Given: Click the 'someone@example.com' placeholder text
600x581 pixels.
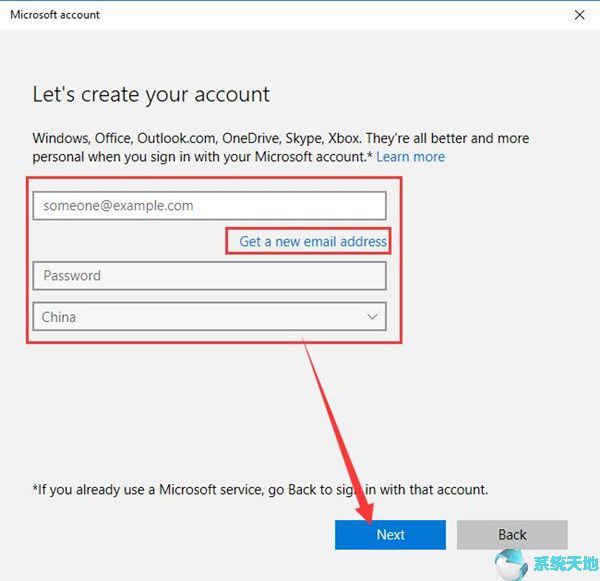Looking at the screenshot, I should pyautogui.click(x=117, y=206).
